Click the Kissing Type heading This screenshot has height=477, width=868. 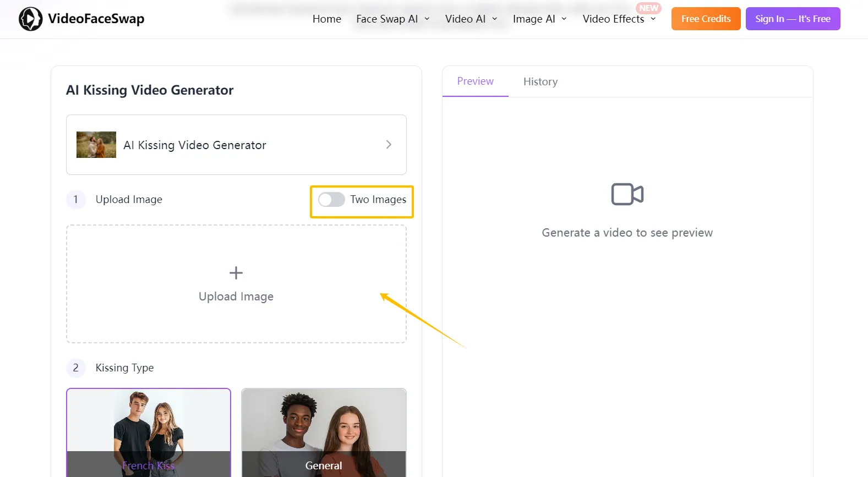coord(124,368)
